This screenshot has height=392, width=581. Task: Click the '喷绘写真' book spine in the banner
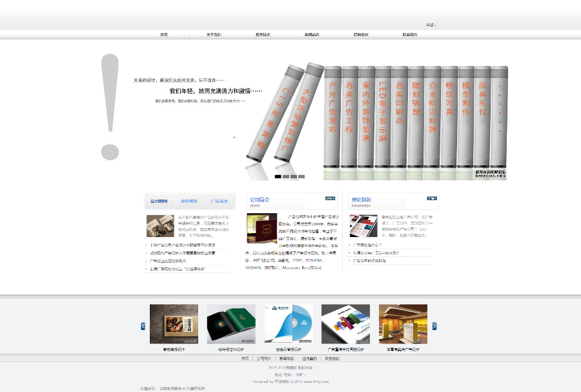click(x=449, y=117)
